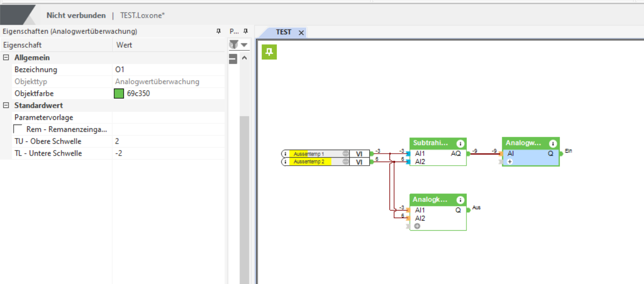Image resolution: width=644 pixels, height=284 pixels.
Task: Open info icon on the Subtrahierer block
Action: [459, 144]
